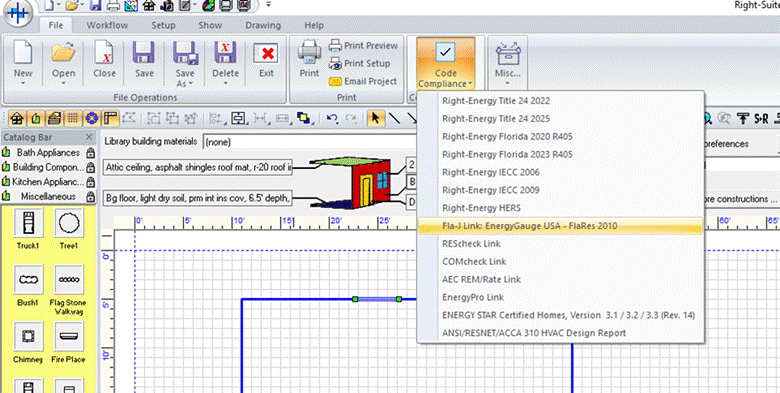This screenshot has height=393, width=780.
Task: Toggle the blue lifesaver ring toolbar button
Action: (x=91, y=118)
